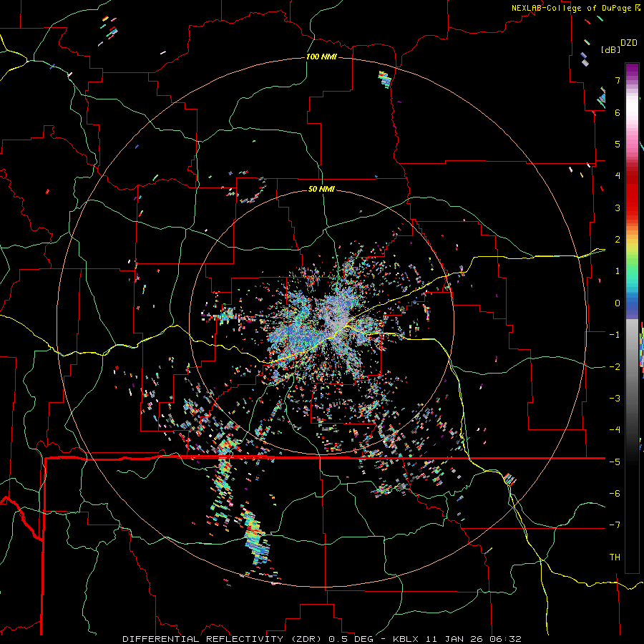Click the -1 value on color scale
644x644 pixels.
(615, 335)
